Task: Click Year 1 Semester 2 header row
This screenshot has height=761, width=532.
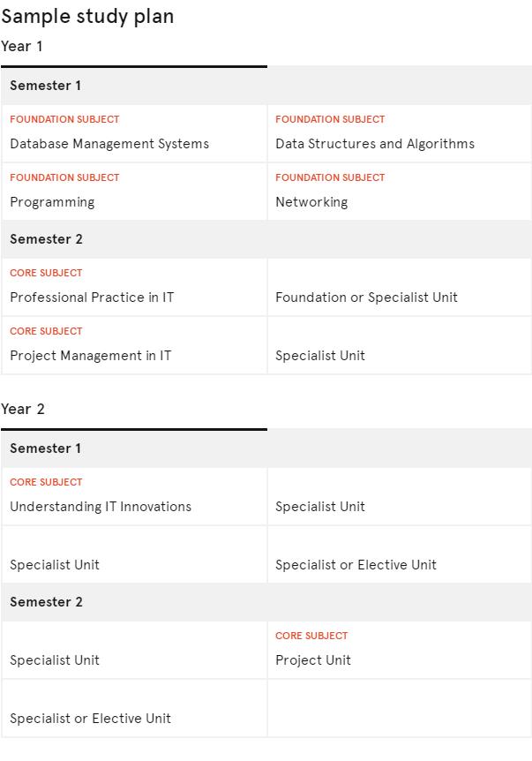Action: tap(266, 238)
